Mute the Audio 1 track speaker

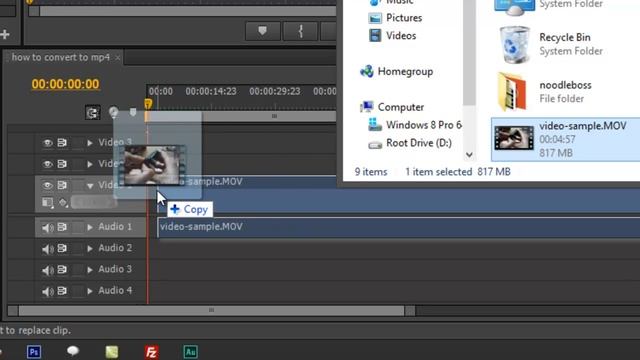(x=48, y=227)
